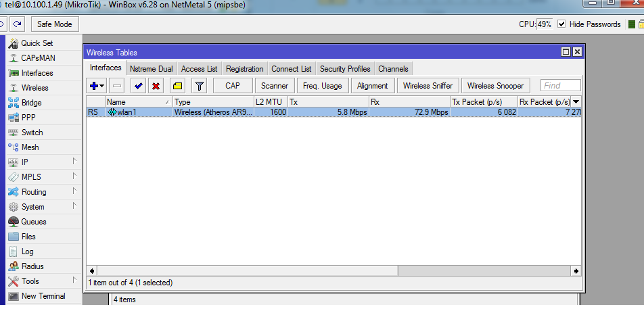644x311 pixels.
Task: Open the Registration tab
Action: click(244, 69)
